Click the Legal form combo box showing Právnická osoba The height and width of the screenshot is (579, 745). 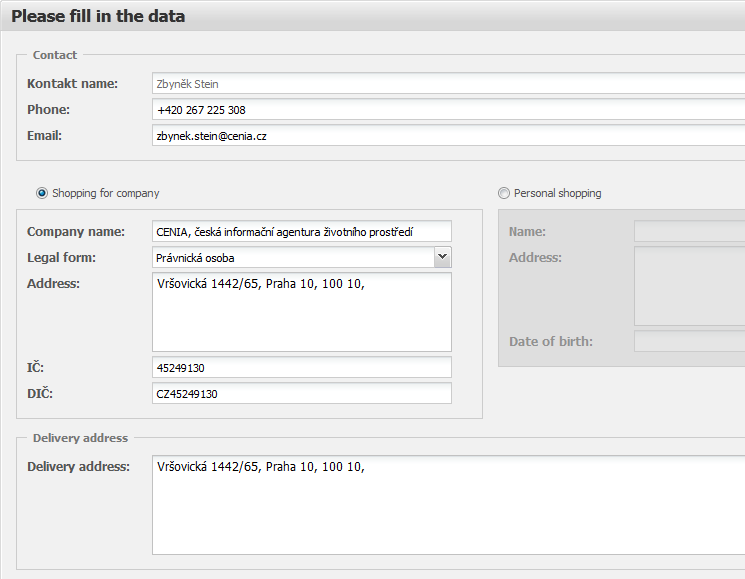(x=302, y=257)
